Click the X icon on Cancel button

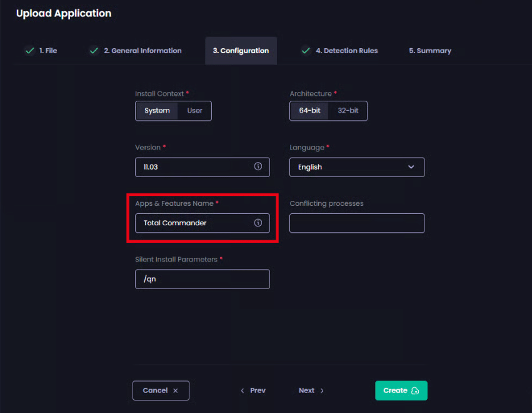pos(176,390)
